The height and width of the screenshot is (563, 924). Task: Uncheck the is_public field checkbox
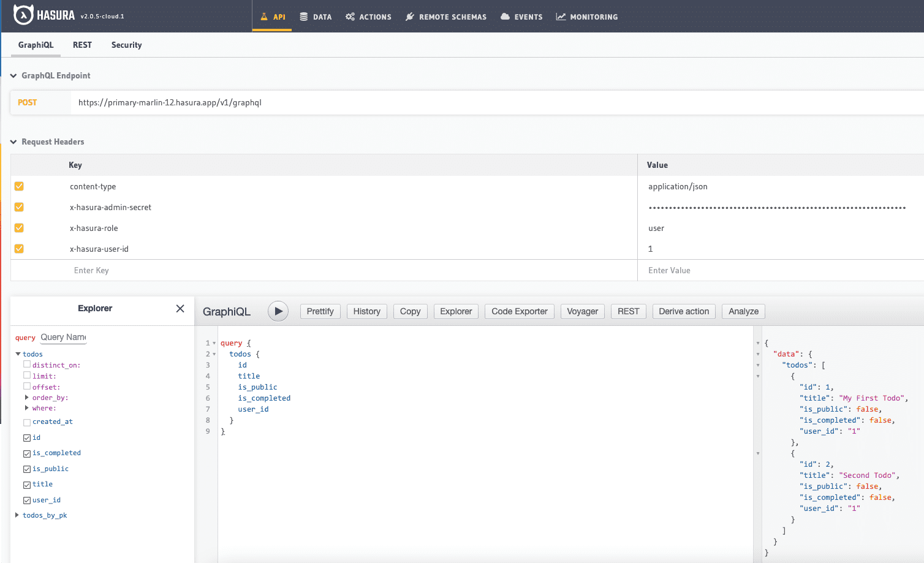[27, 469]
